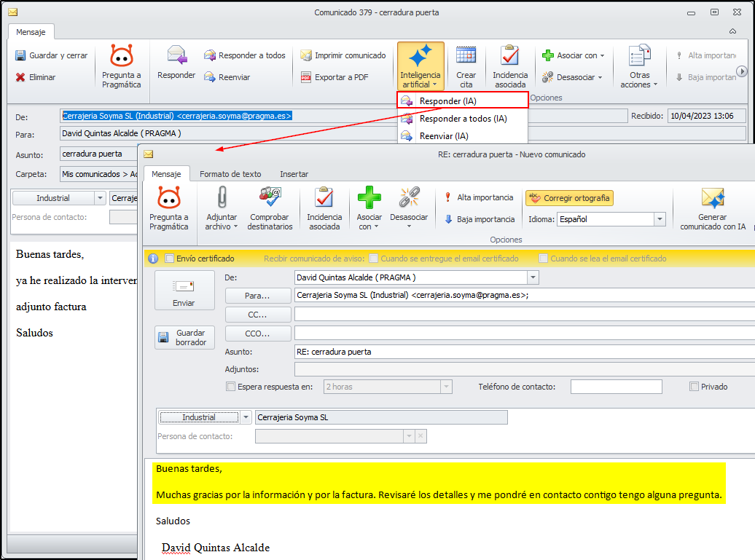Switch to Formato de texto tab
The image size is (755, 560).
tap(230, 174)
